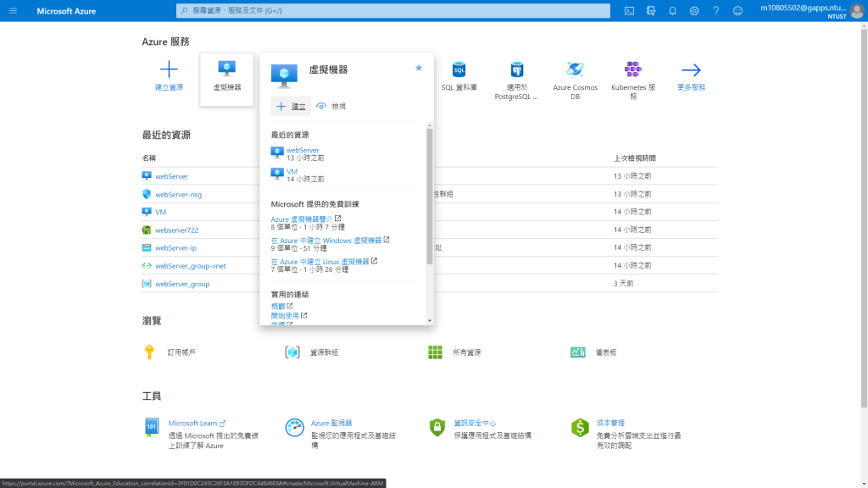Open Microsoft Learn tool

click(x=192, y=424)
